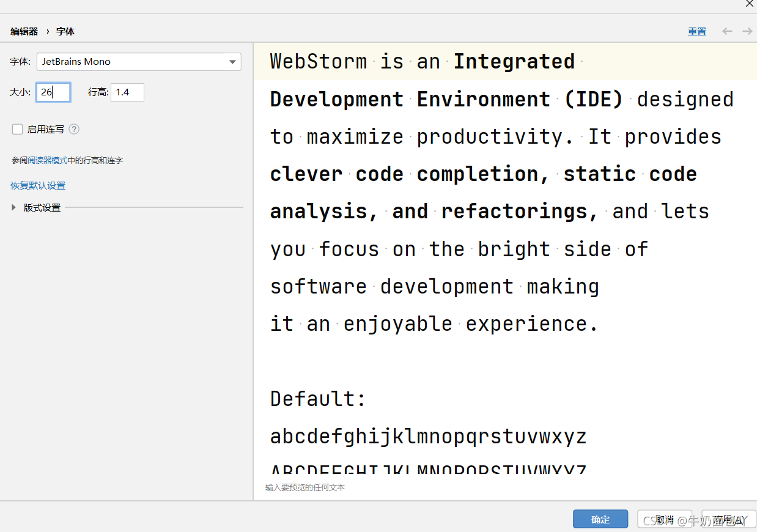Click the 行高 line height field

(x=127, y=92)
